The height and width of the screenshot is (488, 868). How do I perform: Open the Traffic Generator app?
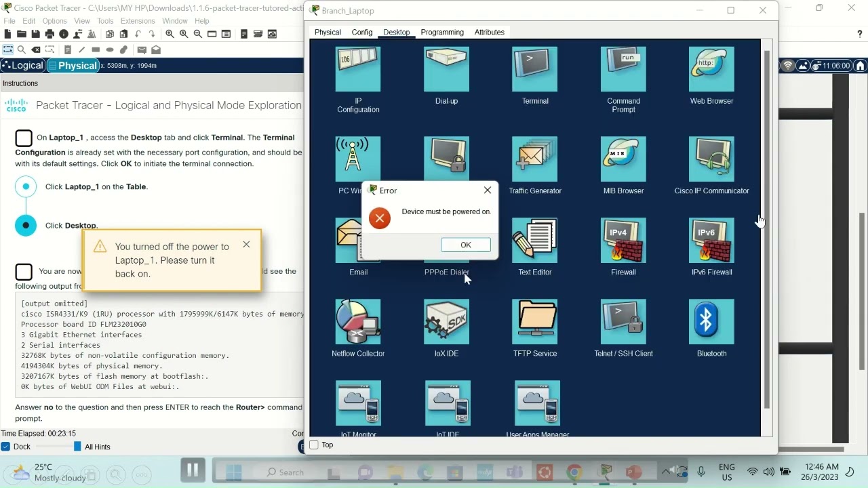pyautogui.click(x=535, y=159)
